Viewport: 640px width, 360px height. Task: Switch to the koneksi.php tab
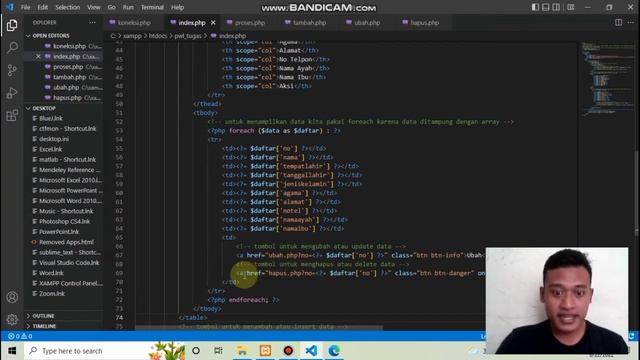(134, 23)
